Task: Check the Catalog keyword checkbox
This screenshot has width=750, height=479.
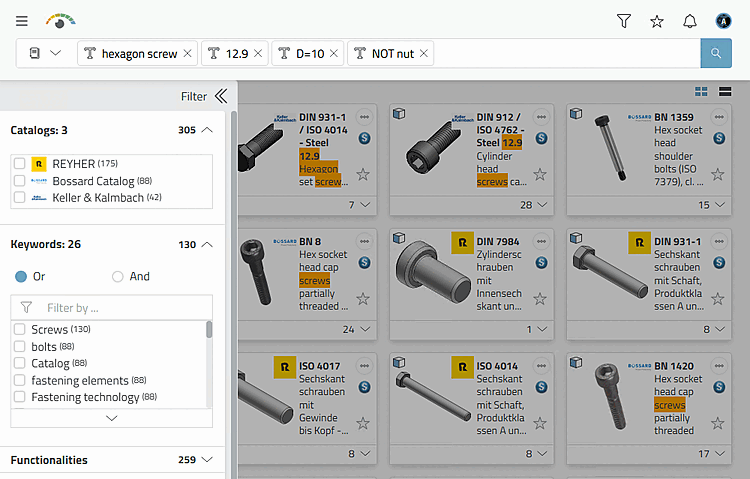Action: (20, 363)
